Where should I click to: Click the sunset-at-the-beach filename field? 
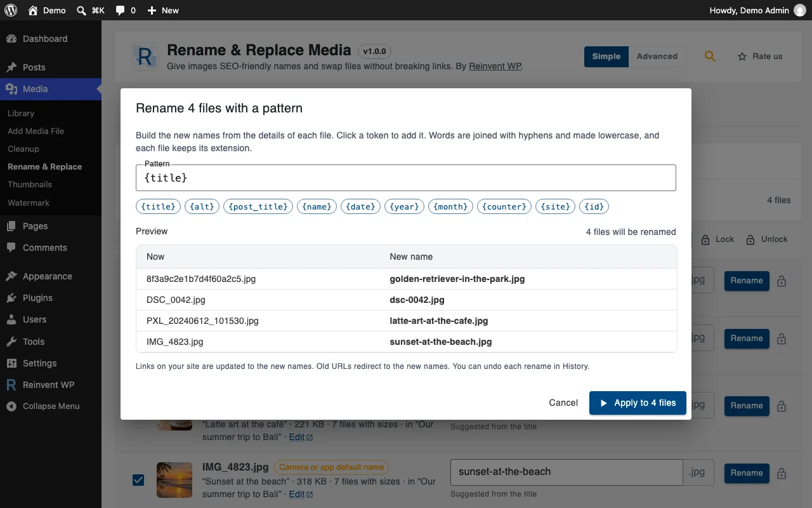coord(566,472)
